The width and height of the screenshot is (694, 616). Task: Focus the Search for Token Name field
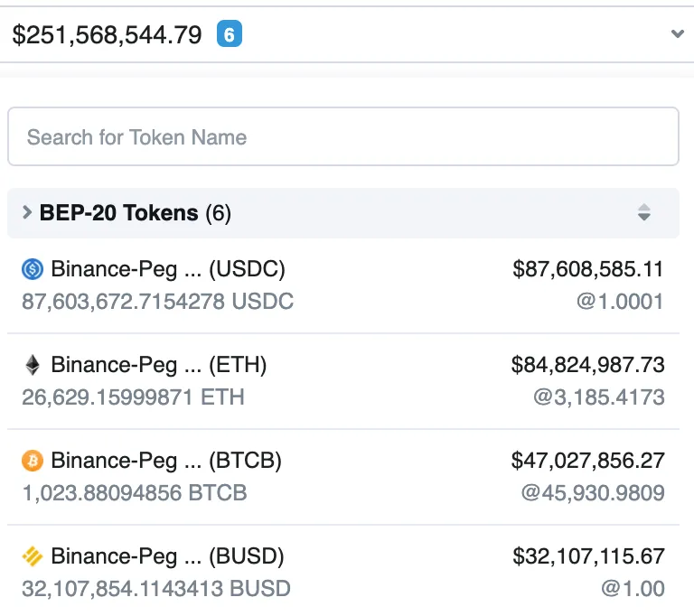(x=343, y=136)
